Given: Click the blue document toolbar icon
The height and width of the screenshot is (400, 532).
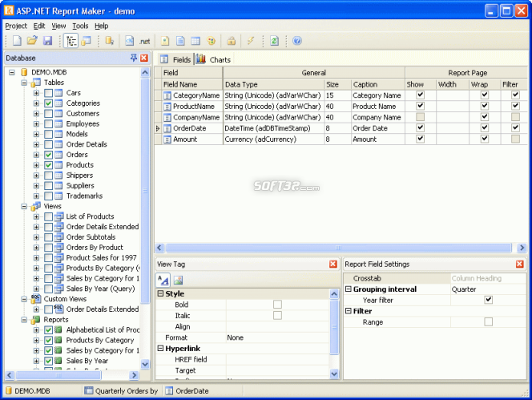Looking at the screenshot, I should click(x=180, y=41).
